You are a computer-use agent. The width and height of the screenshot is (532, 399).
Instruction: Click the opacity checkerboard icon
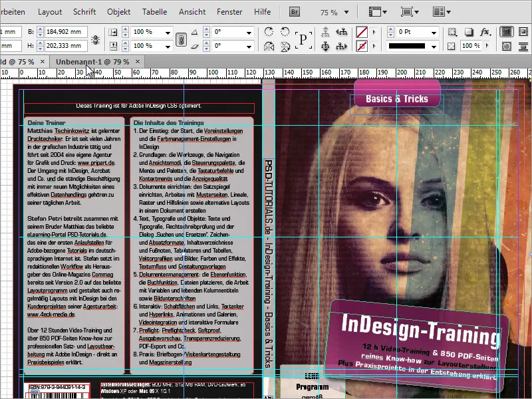click(x=452, y=46)
